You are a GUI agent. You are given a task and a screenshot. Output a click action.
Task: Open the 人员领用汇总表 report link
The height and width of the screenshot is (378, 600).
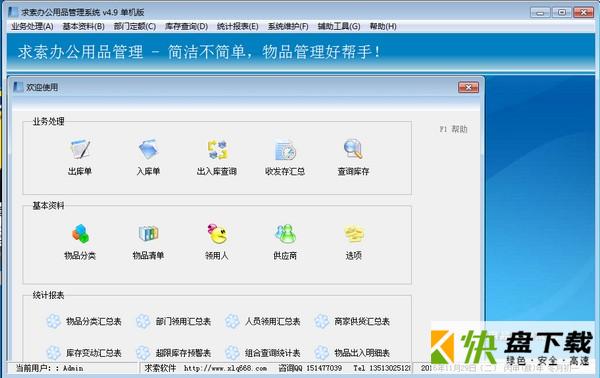tap(273, 321)
